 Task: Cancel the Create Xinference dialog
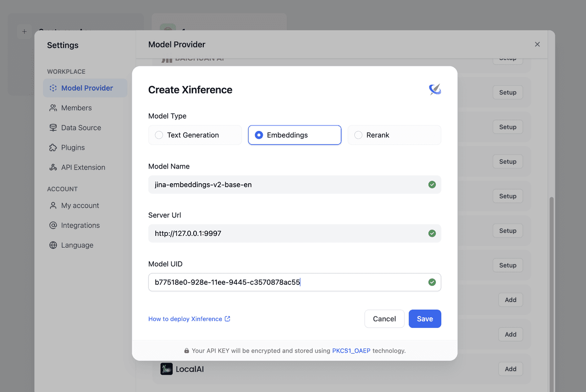[384, 319]
